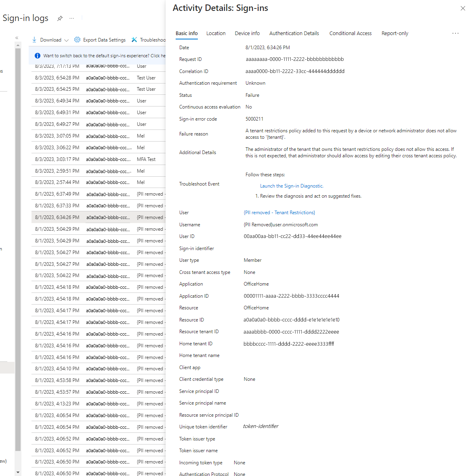Click Export Data Settings button text

point(104,40)
